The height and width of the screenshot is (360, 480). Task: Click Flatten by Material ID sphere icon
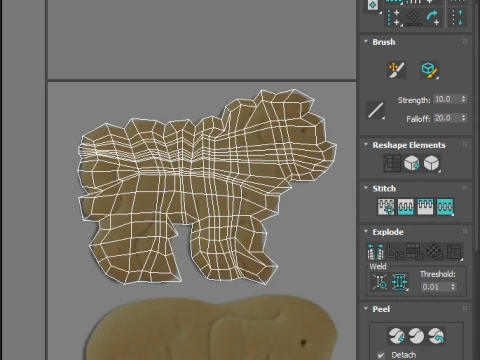[x=434, y=251]
